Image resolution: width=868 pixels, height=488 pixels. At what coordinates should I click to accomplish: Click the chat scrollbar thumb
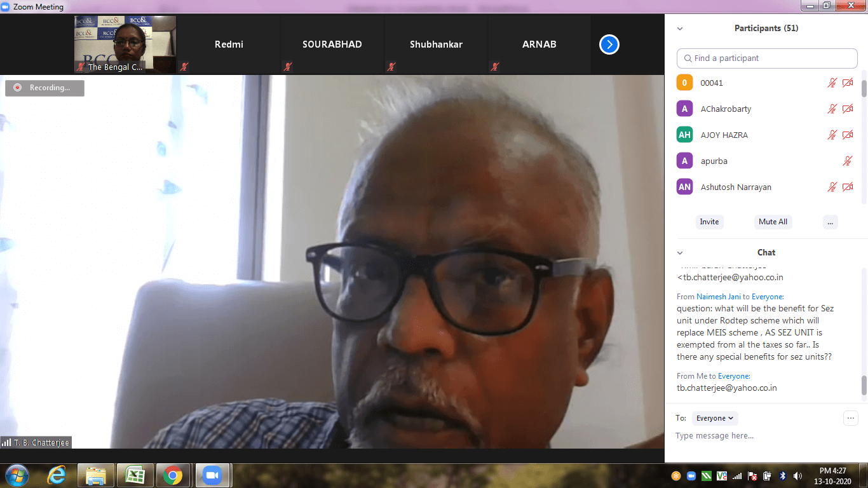point(864,385)
